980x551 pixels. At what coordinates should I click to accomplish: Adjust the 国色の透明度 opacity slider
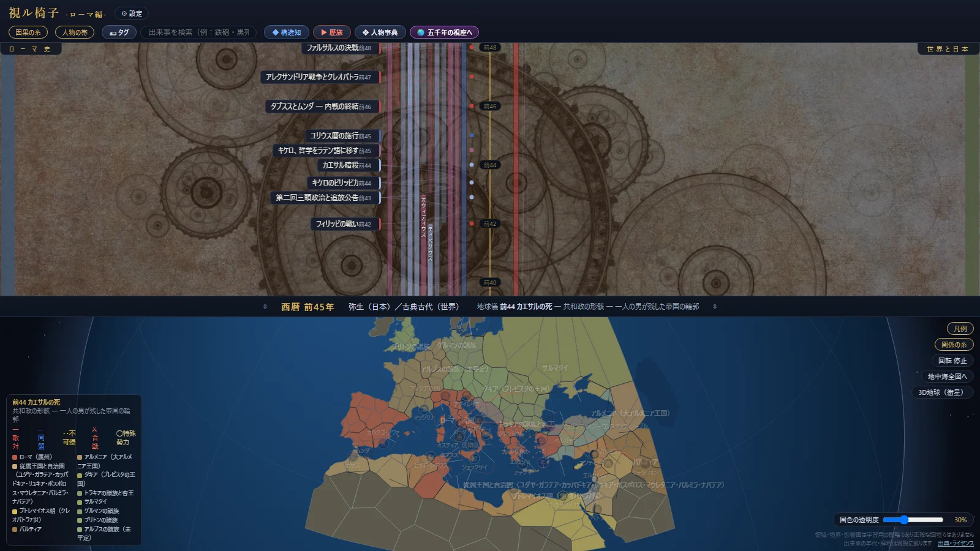click(913, 520)
